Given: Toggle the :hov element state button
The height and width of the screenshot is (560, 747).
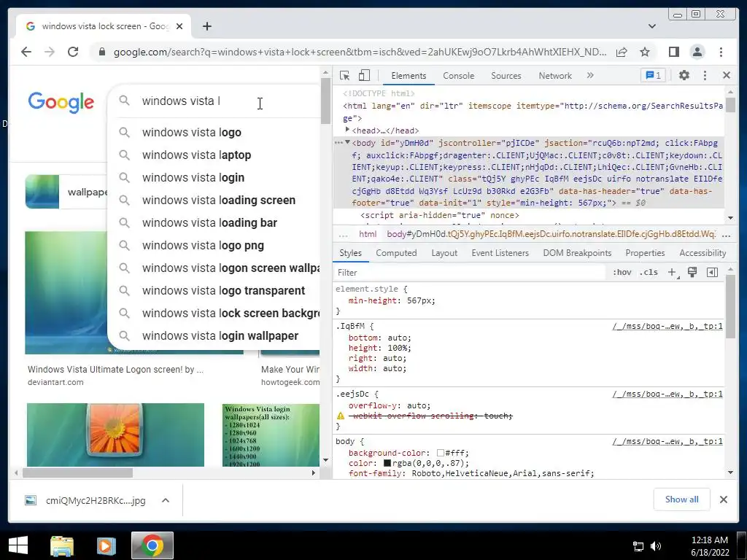Looking at the screenshot, I should 622,273.
